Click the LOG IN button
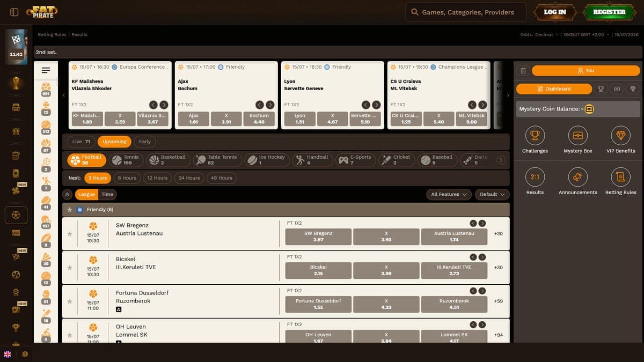Viewport: 644px width, 362px height. coord(555,12)
